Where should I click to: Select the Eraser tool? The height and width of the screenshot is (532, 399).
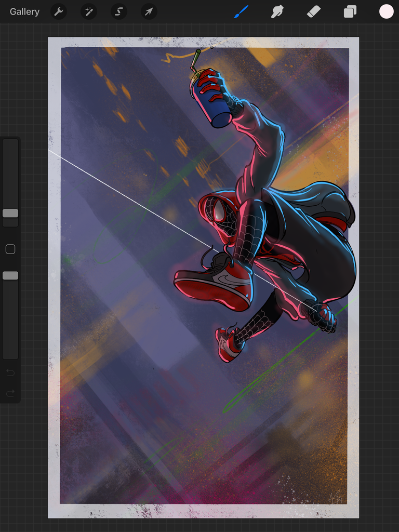(314, 11)
